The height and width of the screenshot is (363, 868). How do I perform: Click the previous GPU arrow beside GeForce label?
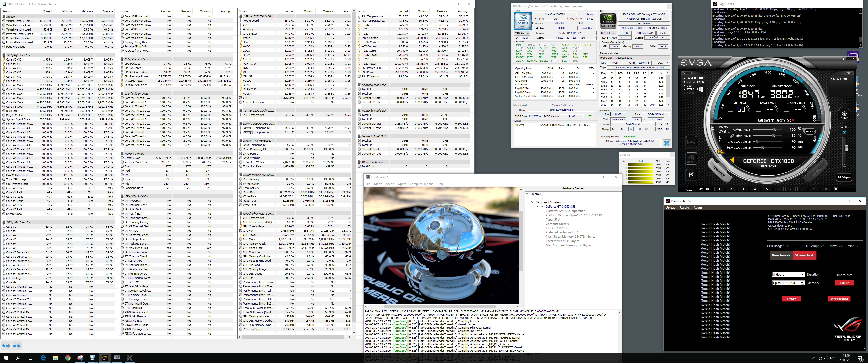coord(732,160)
